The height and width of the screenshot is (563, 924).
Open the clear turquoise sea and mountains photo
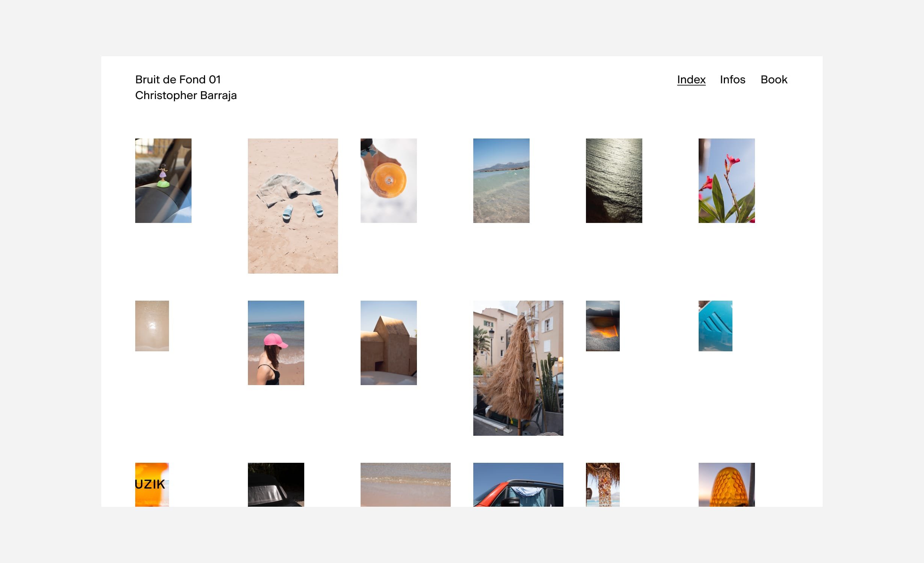click(501, 181)
